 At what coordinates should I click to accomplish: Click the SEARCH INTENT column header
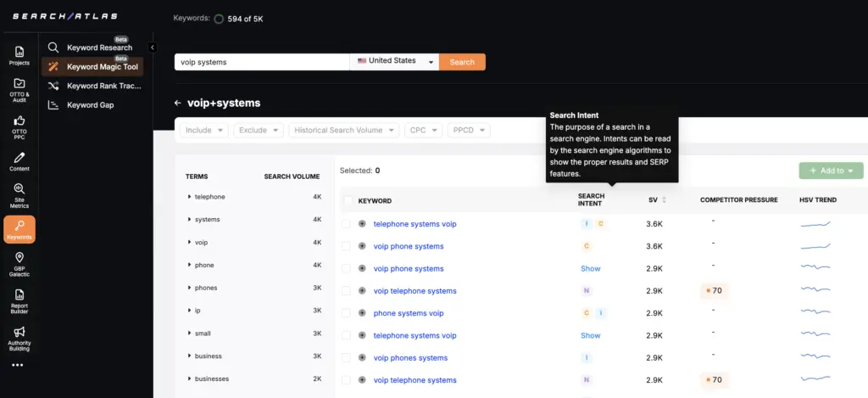(x=591, y=199)
